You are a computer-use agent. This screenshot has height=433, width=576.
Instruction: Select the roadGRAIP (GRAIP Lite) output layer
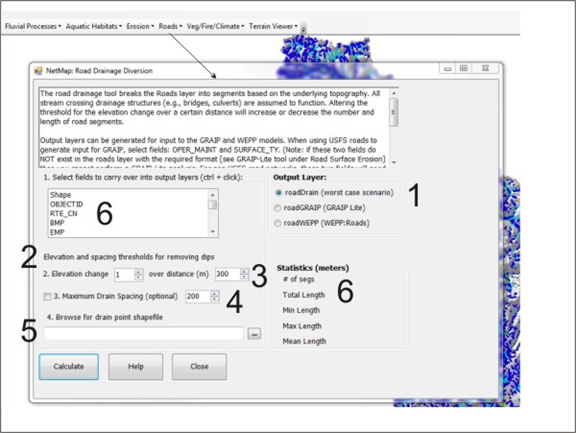(277, 208)
